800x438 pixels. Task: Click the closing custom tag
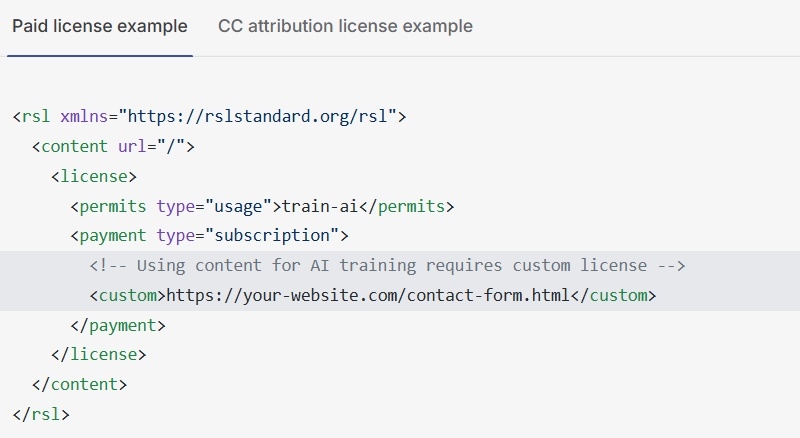click(x=613, y=296)
